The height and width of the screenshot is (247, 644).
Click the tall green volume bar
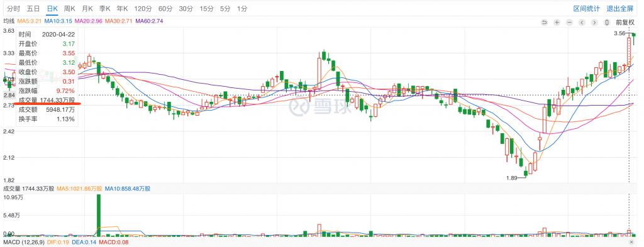(x=99, y=216)
